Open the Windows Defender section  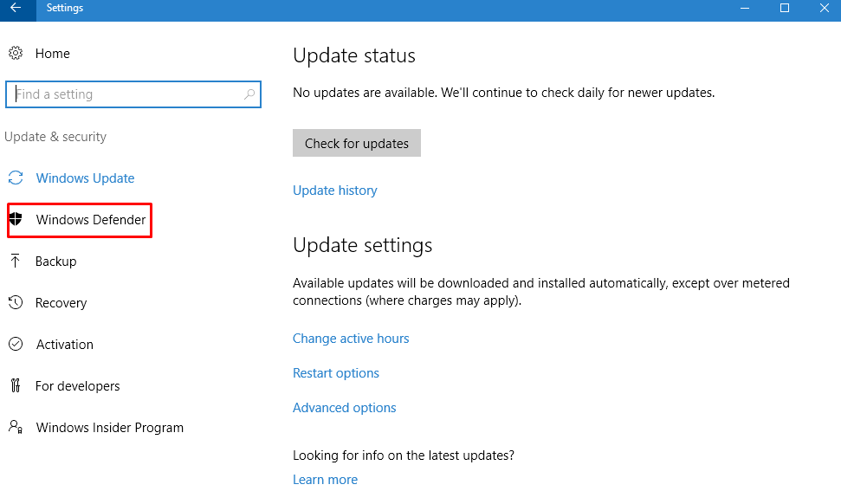click(91, 220)
